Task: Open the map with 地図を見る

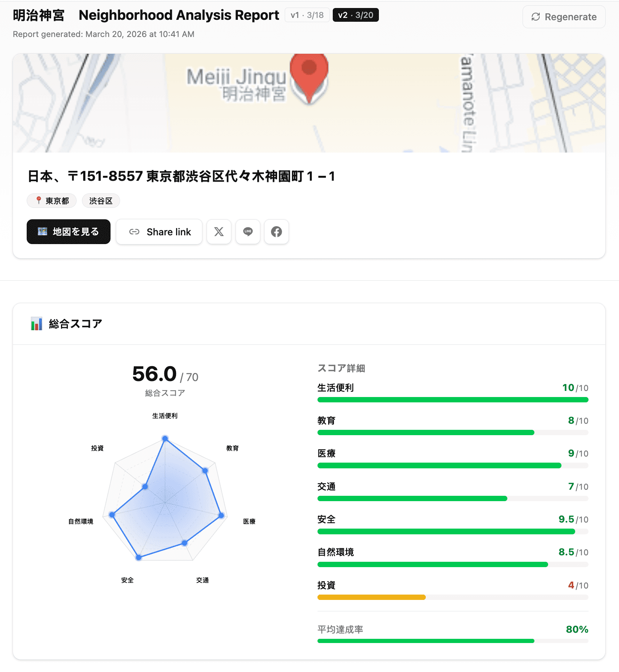Action: [68, 232]
